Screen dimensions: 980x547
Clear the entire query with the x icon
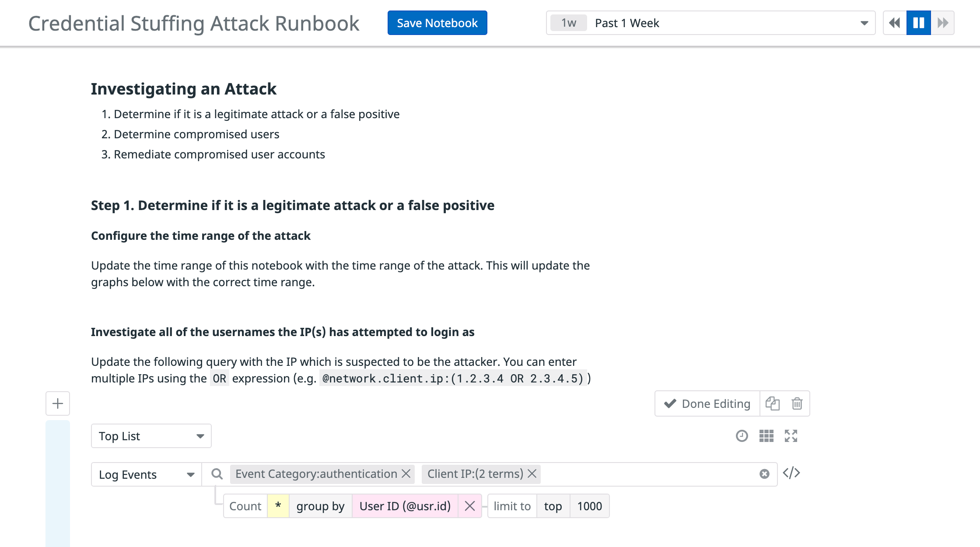coord(764,473)
